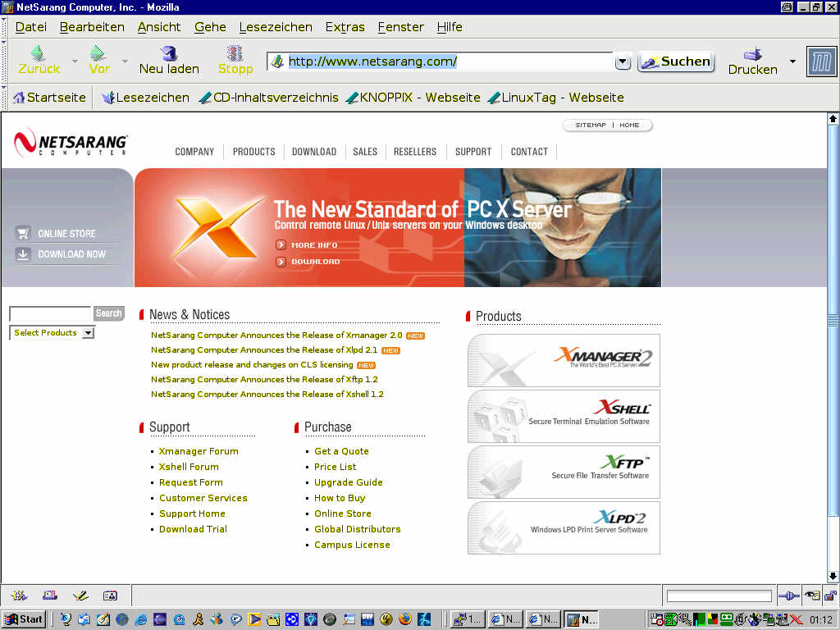Screen dimensions: 840x630
Task: Open the LinuxTag - Webseite bookmark
Action: pyautogui.click(x=556, y=98)
